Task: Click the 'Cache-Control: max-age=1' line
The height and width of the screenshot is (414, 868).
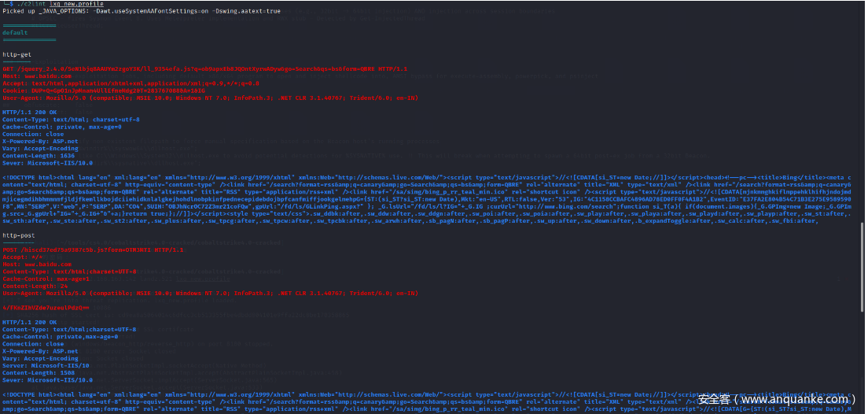Action: [46, 279]
